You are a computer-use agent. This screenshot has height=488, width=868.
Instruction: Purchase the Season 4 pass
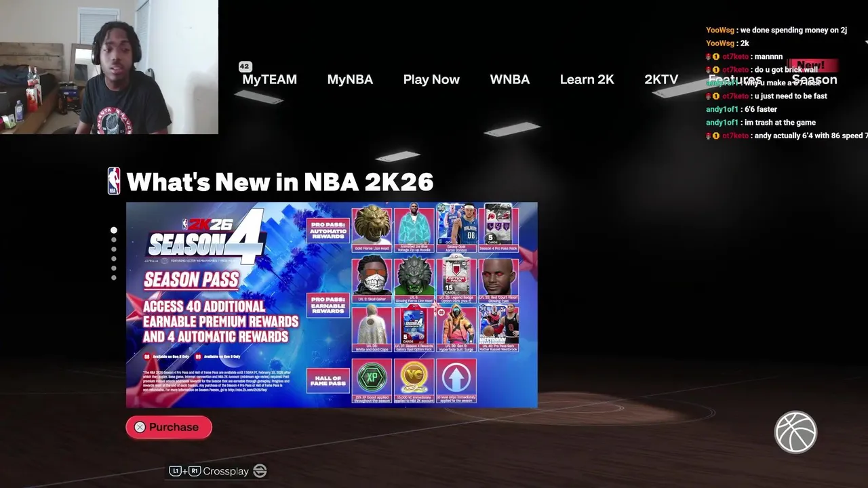169,427
